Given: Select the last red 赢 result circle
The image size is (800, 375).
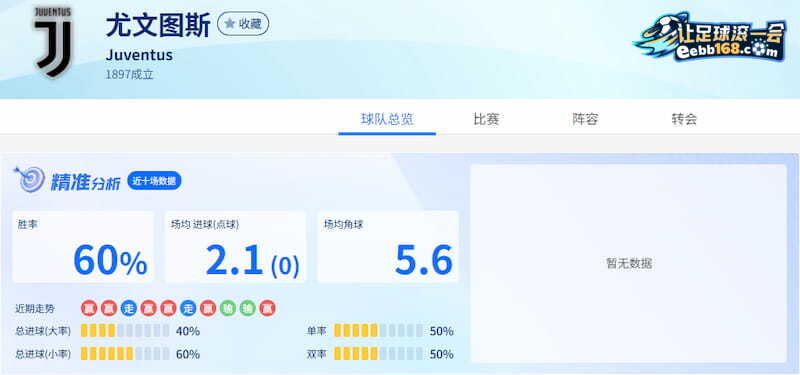Looking at the screenshot, I should 267,308.
